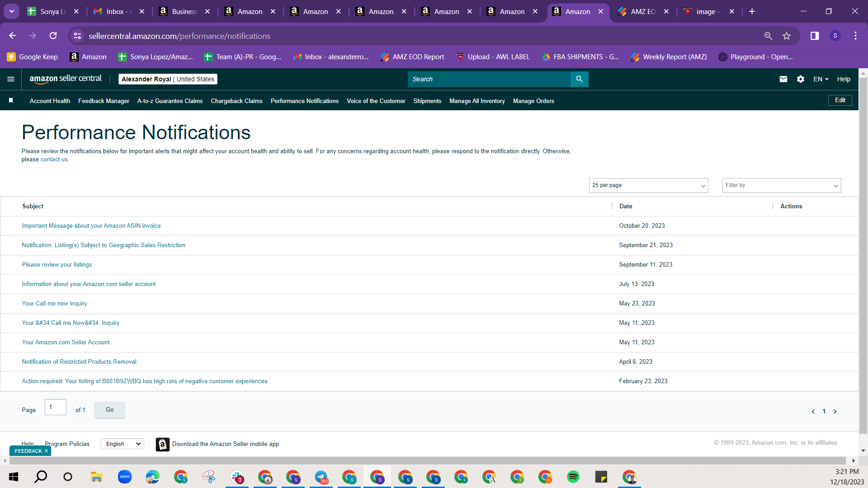The height and width of the screenshot is (488, 868).
Task: Switch to the AMZ EO browser tab
Action: (x=643, y=12)
